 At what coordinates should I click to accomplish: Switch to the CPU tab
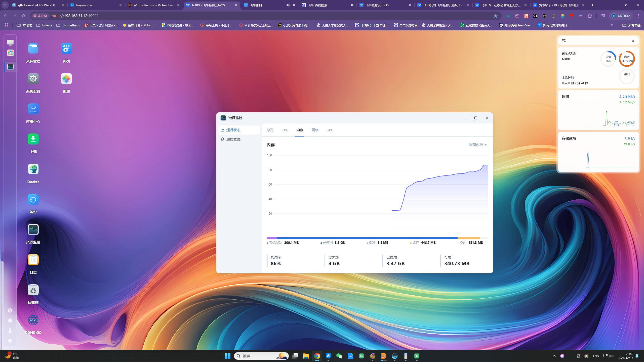click(285, 130)
